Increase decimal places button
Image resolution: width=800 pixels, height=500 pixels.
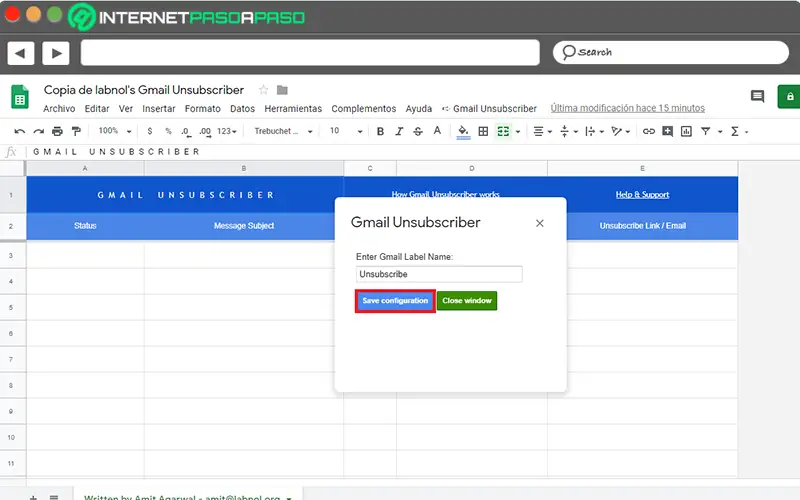(205, 132)
